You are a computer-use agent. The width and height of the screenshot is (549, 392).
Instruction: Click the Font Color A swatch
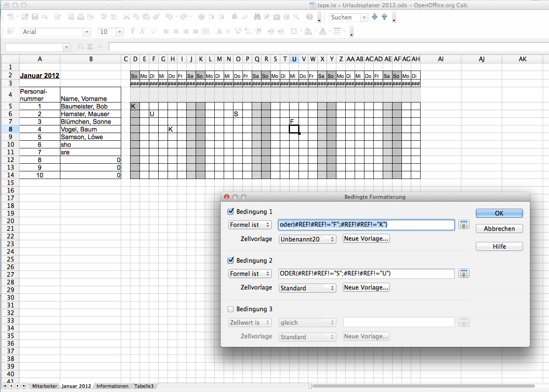coord(322,31)
